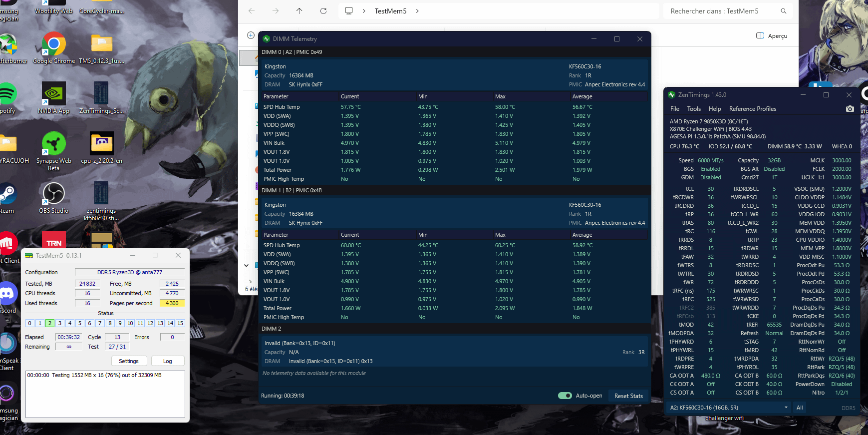This screenshot has height=435, width=868.
Task: Click the highlighted status cell 2 in TestMem5
Action: [x=50, y=323]
